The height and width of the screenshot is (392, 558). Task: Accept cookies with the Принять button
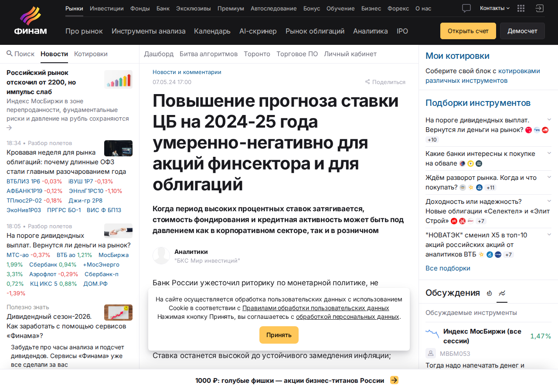coord(279,335)
